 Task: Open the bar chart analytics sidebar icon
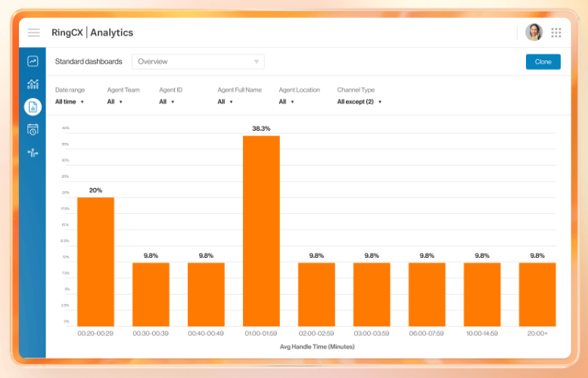[33, 84]
